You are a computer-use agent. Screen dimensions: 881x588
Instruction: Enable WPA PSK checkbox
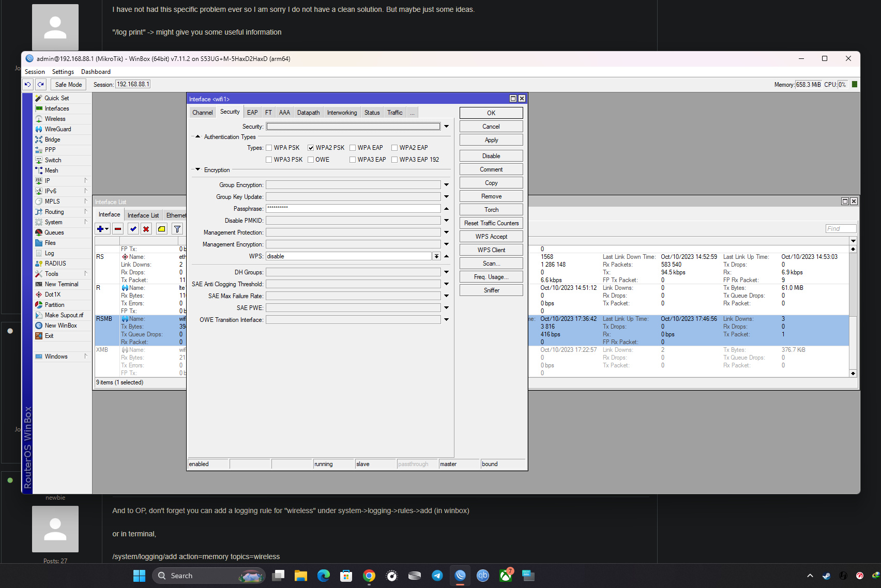[x=269, y=148]
